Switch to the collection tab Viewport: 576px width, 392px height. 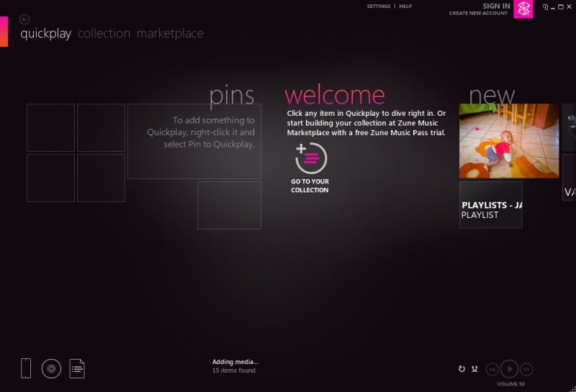click(104, 33)
